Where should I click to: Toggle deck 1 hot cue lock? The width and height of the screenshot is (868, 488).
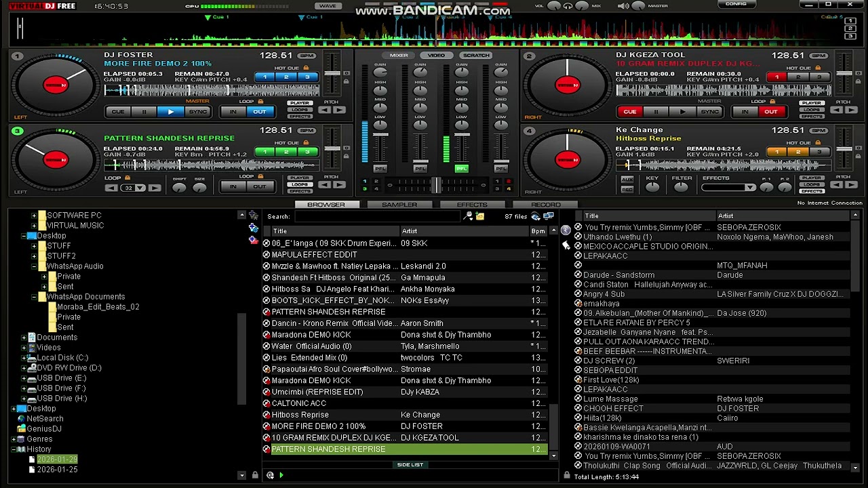pos(306,68)
